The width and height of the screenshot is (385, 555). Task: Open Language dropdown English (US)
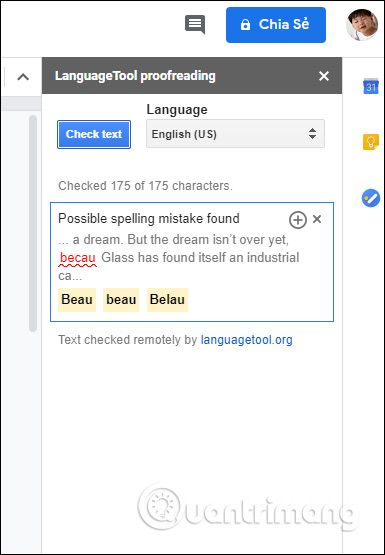[235, 134]
